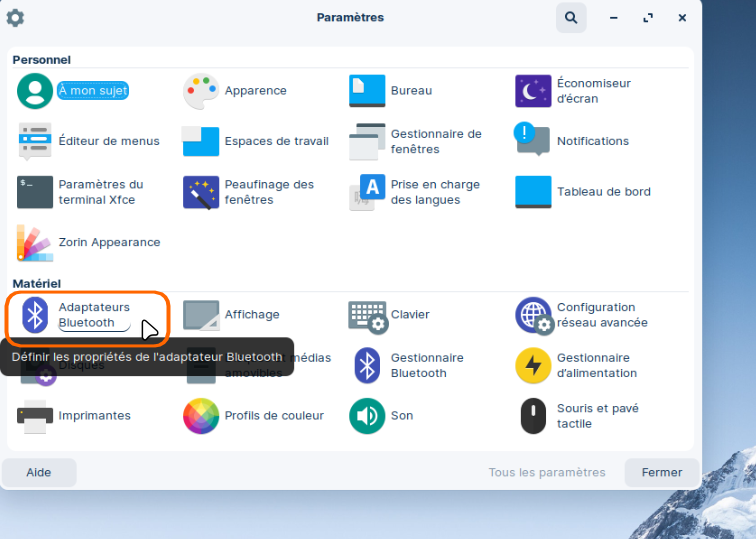
Task: Open Bureau desktop settings icon
Action: tap(367, 91)
